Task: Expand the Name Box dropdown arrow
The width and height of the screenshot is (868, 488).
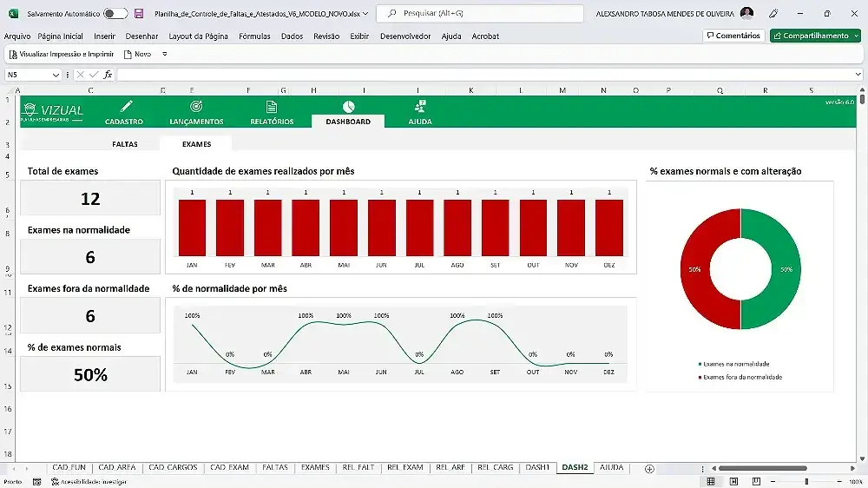Action: coord(56,75)
